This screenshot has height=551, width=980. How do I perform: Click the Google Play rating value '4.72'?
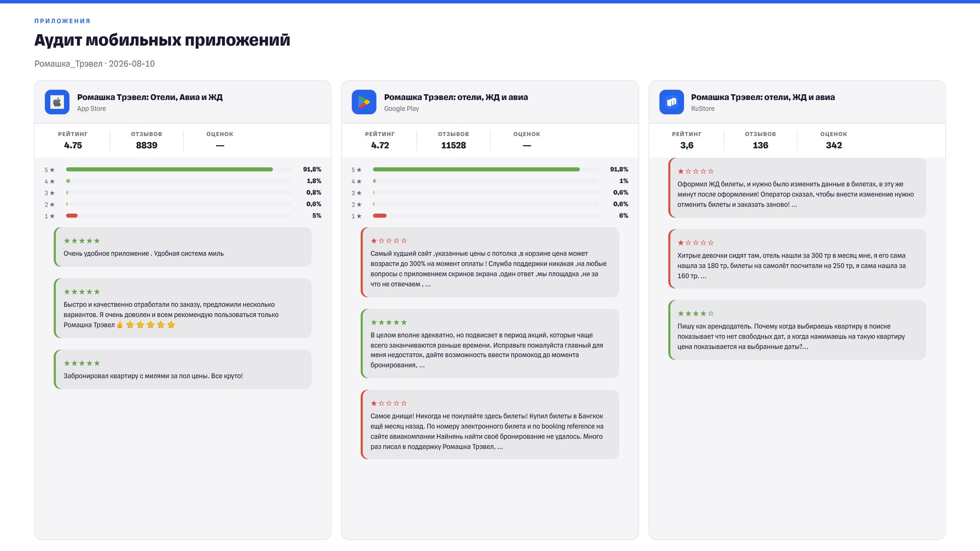tap(380, 145)
